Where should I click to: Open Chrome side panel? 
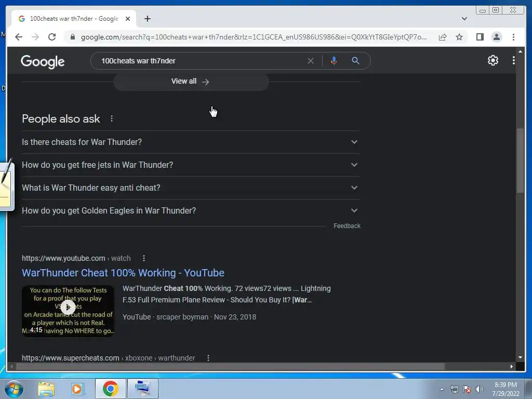pos(480,37)
